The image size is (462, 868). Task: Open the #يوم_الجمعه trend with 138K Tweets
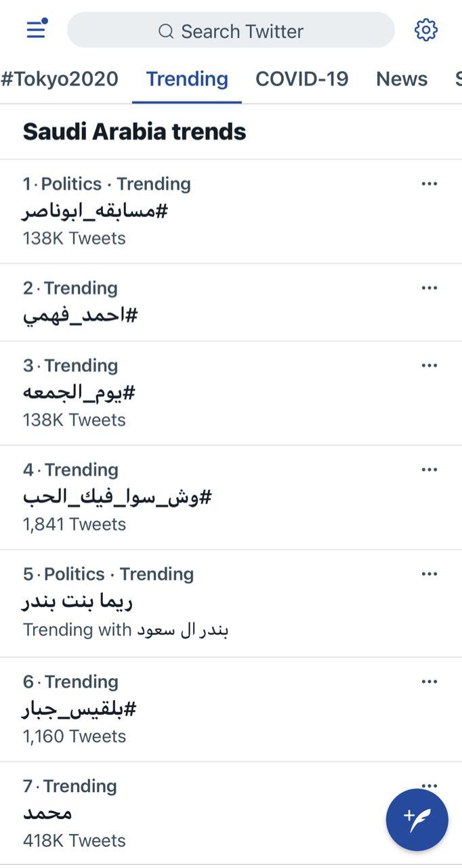click(x=79, y=393)
